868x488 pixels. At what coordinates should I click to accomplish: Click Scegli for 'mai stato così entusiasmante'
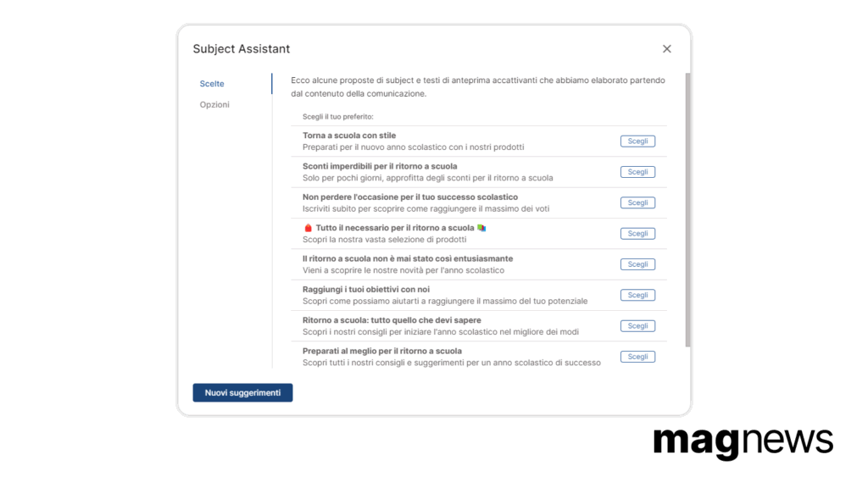click(637, 264)
